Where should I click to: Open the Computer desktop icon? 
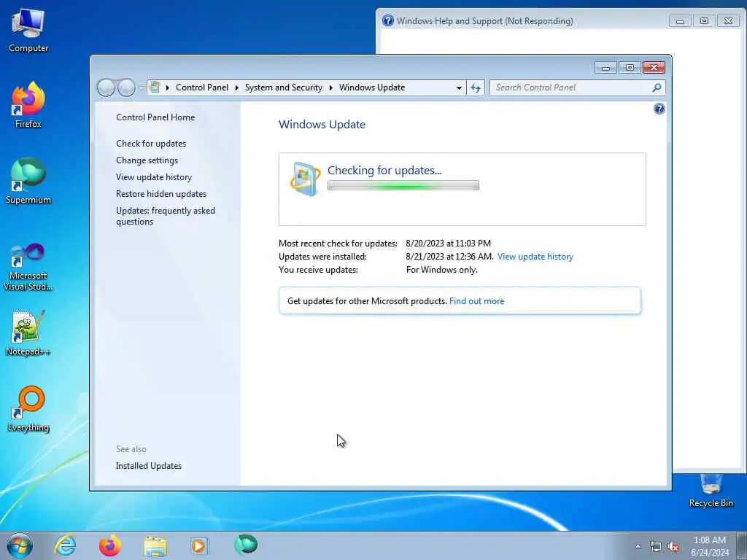28,31
